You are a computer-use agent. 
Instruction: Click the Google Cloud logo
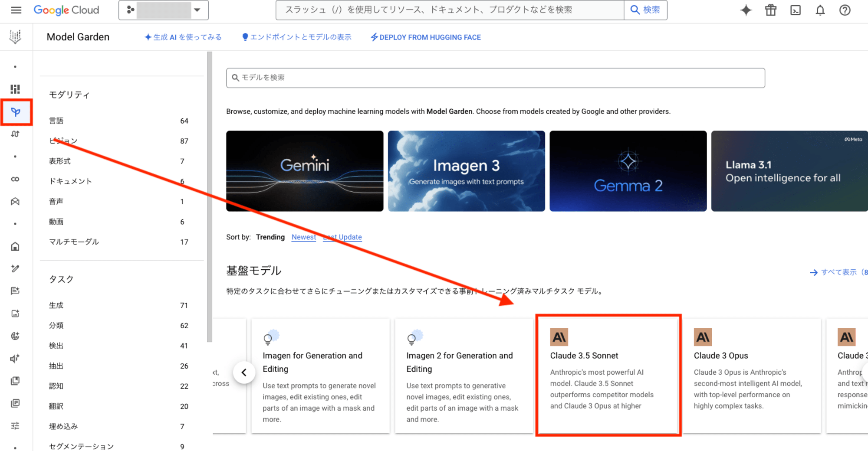point(66,10)
